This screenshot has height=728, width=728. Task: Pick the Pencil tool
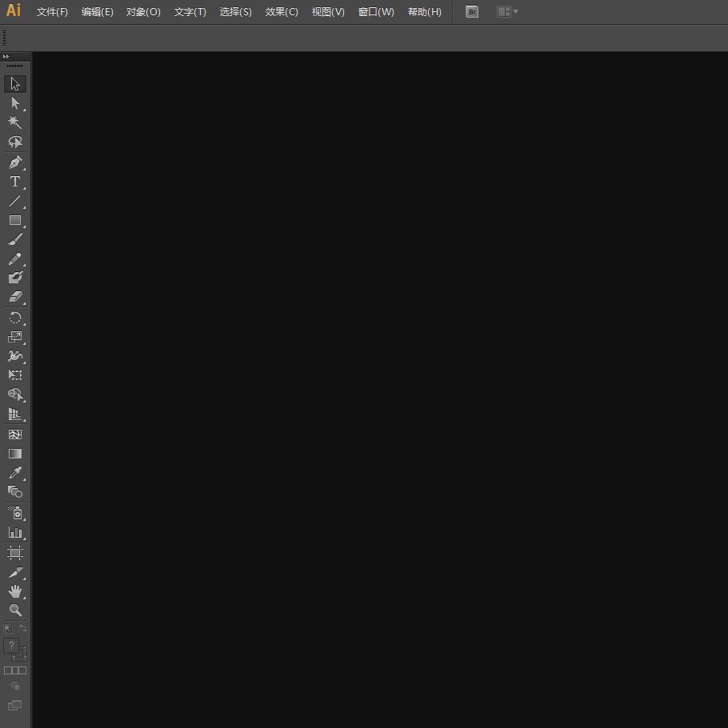pos(15,258)
